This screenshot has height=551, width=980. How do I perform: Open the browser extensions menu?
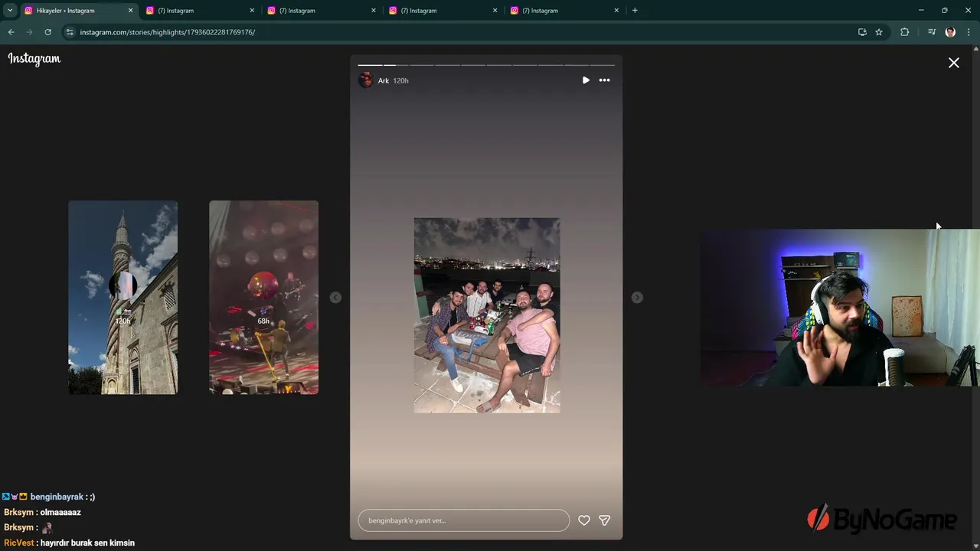[x=904, y=32]
